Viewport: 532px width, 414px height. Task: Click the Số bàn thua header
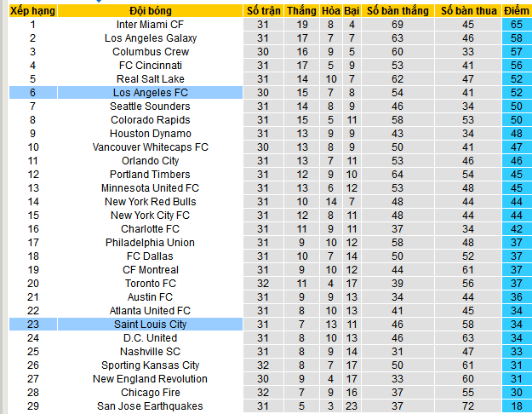click(468, 11)
